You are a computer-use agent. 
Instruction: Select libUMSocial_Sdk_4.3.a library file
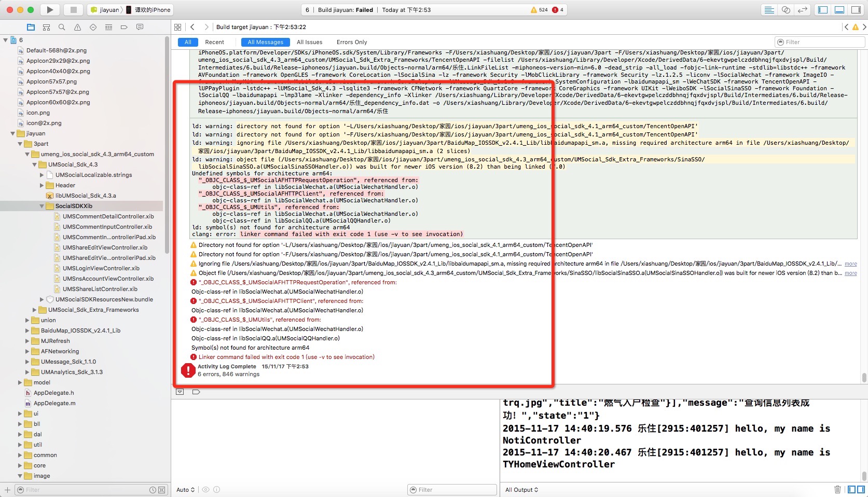[86, 196]
